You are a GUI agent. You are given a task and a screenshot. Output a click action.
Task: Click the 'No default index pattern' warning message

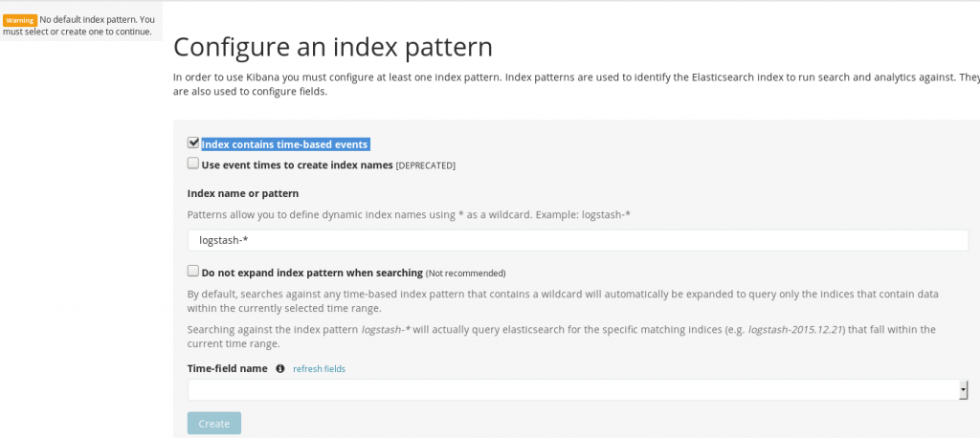pos(78,26)
